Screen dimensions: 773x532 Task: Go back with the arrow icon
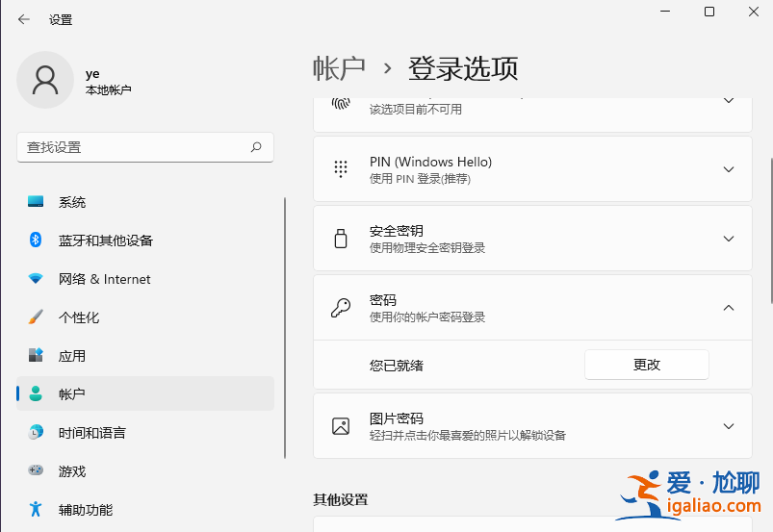pos(24,19)
